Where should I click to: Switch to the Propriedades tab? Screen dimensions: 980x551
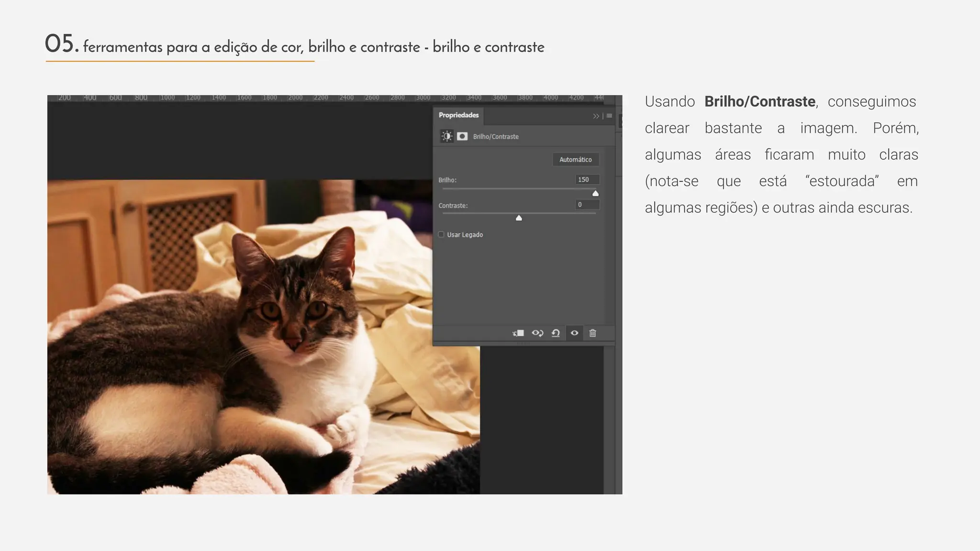pos(458,115)
